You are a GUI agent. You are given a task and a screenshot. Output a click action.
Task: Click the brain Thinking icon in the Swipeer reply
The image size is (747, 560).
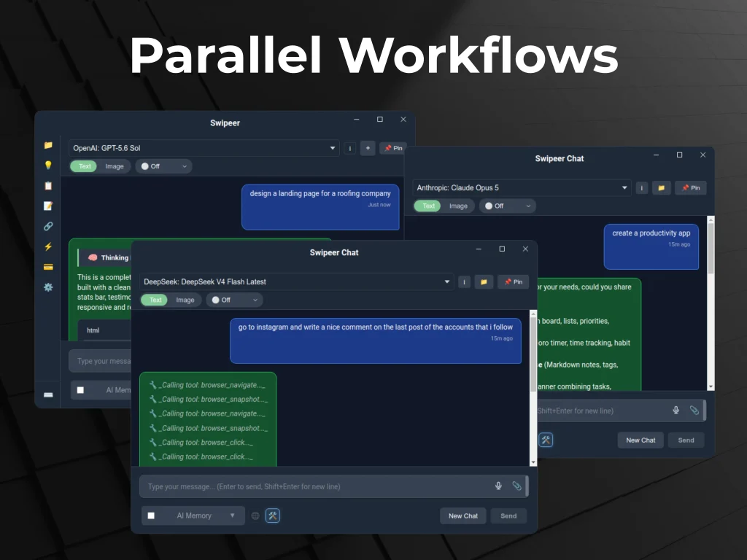point(93,257)
